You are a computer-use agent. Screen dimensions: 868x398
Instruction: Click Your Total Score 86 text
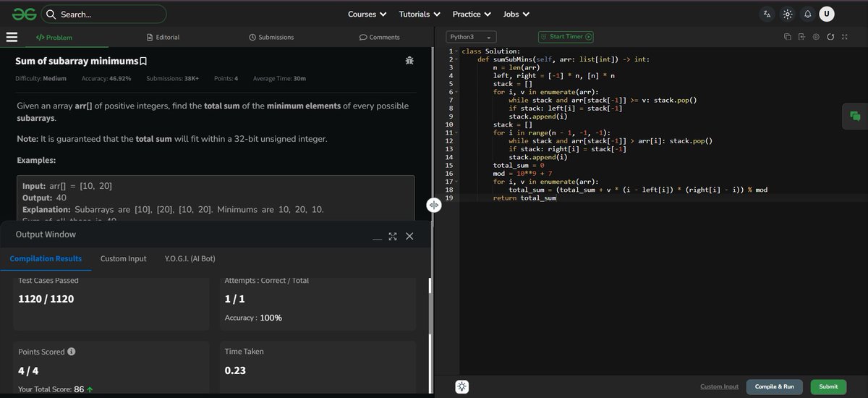pos(55,389)
